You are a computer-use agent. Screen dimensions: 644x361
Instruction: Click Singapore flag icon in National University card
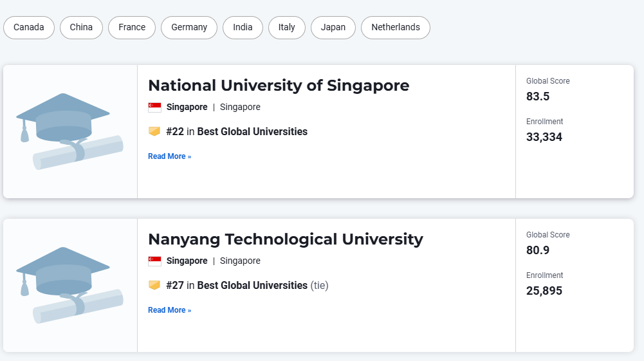click(x=155, y=107)
